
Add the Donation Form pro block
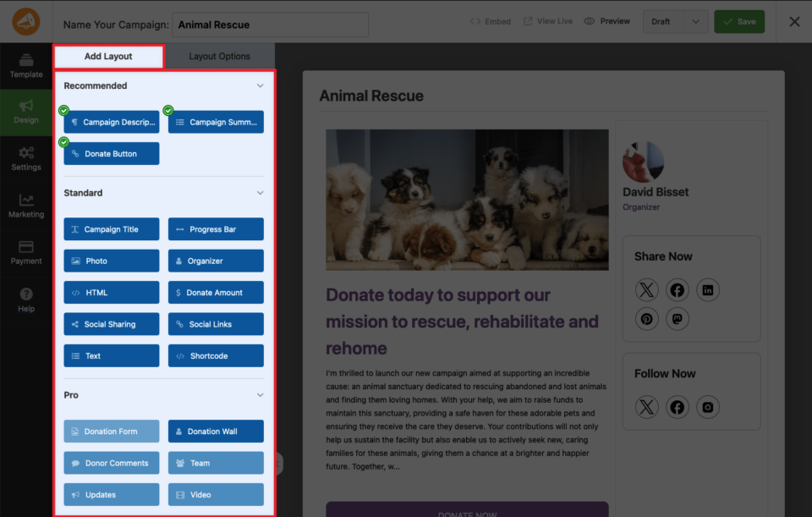point(112,432)
